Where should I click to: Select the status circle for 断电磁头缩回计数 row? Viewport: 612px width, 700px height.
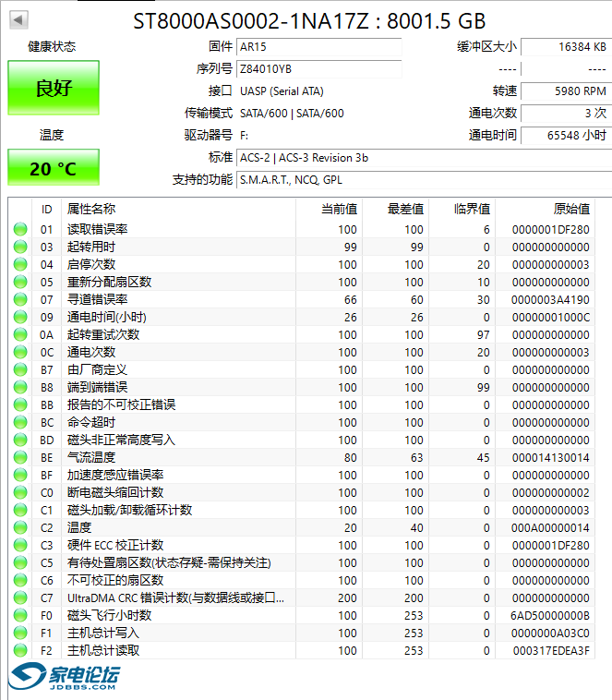[20, 493]
